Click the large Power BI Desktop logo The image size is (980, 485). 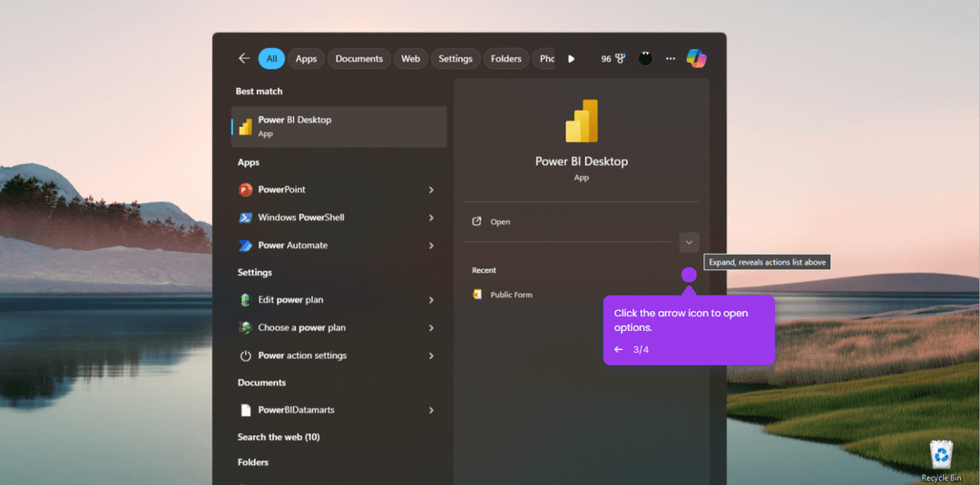582,121
